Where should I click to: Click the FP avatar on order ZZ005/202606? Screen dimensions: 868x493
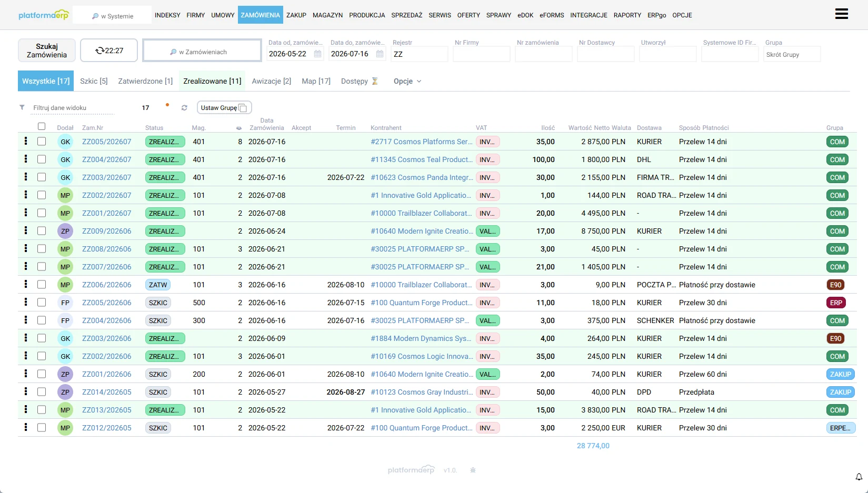pos(65,303)
